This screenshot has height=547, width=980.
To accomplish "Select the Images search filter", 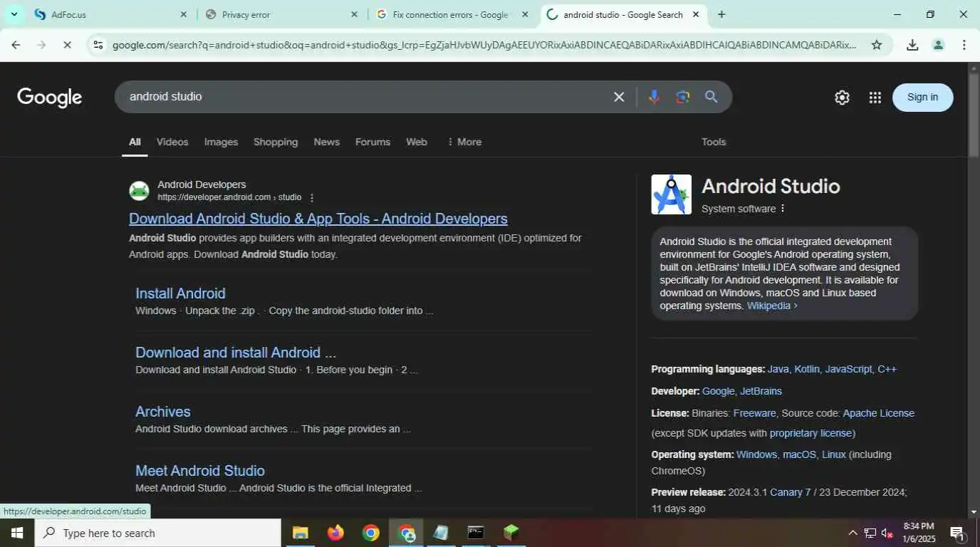I will pos(221,142).
